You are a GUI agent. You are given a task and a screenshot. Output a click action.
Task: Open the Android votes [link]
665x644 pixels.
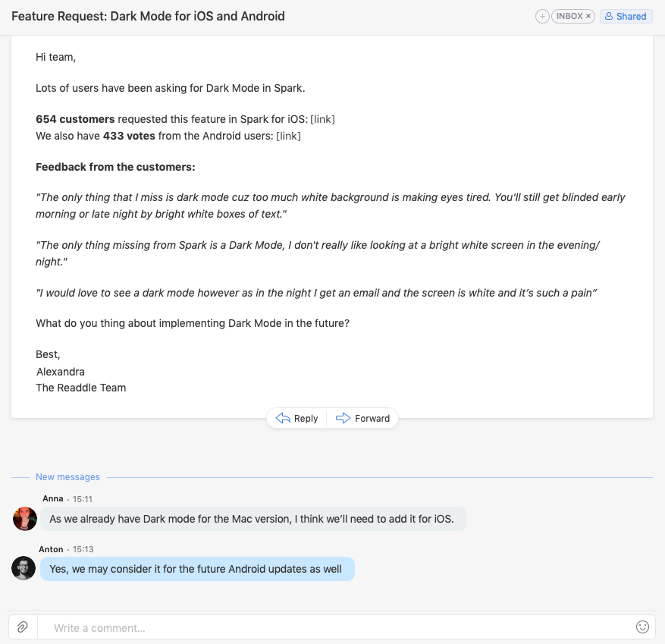tap(288, 137)
